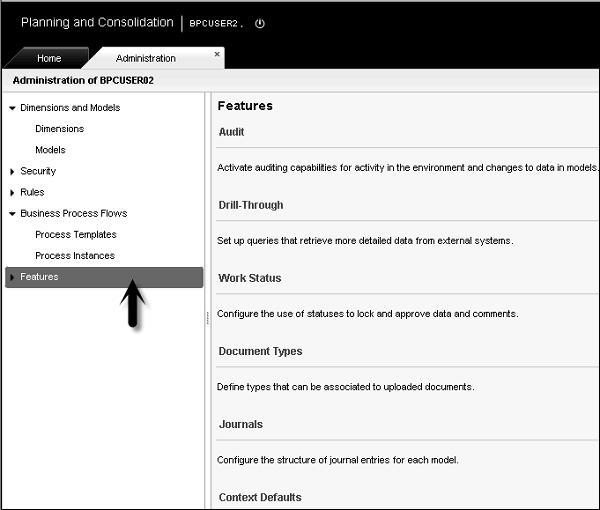
Task: Click the navigation panel splitter handle
Action: (x=208, y=317)
